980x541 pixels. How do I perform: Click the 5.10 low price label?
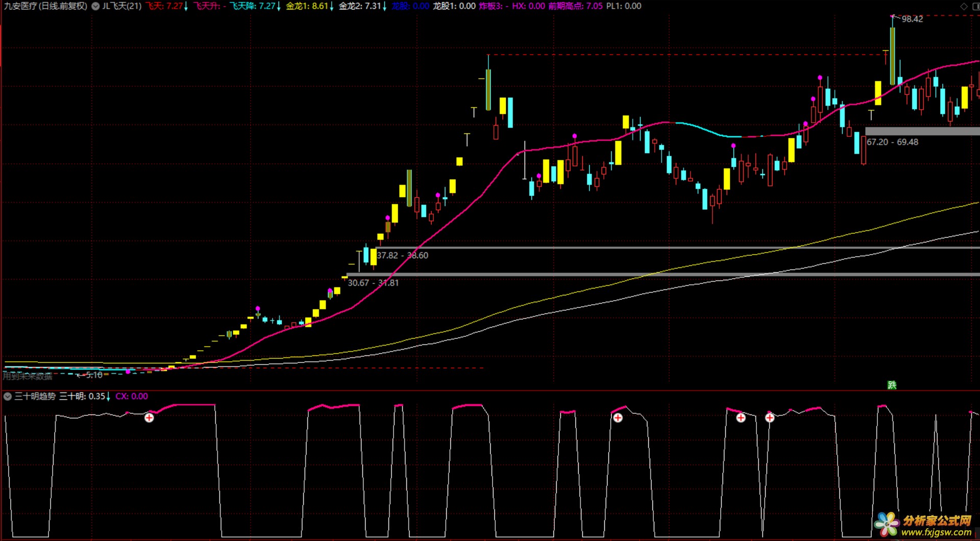click(x=94, y=375)
